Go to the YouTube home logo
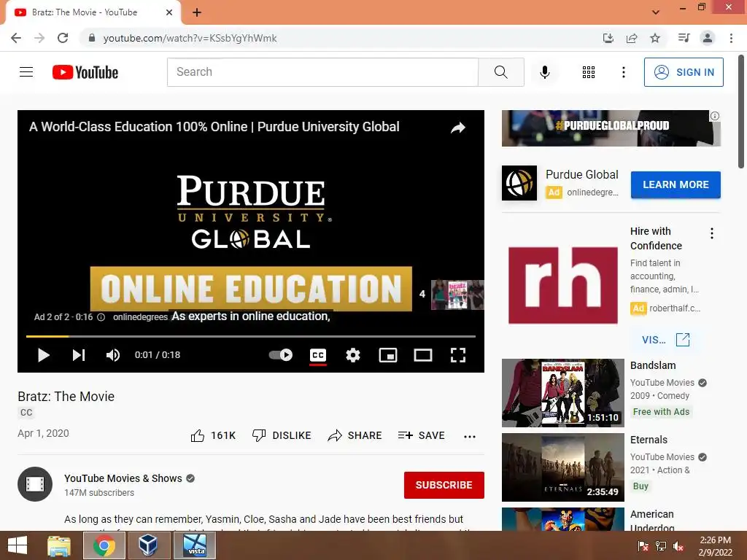 pyautogui.click(x=85, y=72)
